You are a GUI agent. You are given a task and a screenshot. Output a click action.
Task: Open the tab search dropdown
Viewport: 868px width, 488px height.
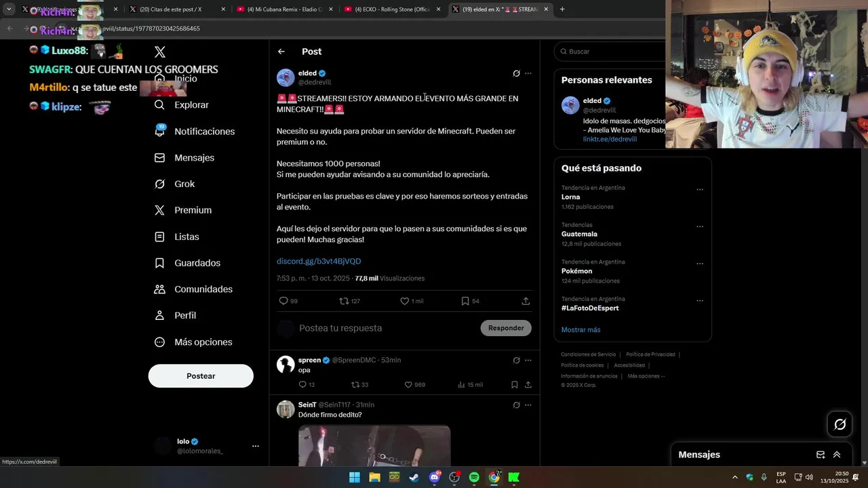coord(9,9)
